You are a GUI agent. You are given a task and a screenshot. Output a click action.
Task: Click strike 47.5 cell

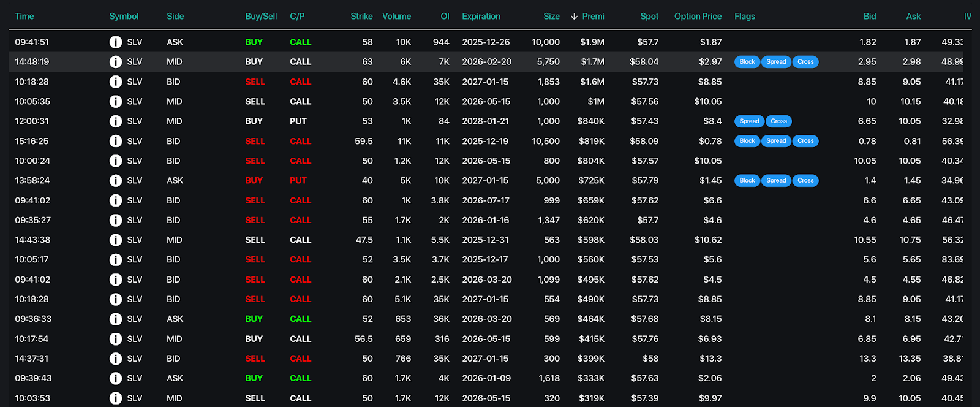click(364, 240)
